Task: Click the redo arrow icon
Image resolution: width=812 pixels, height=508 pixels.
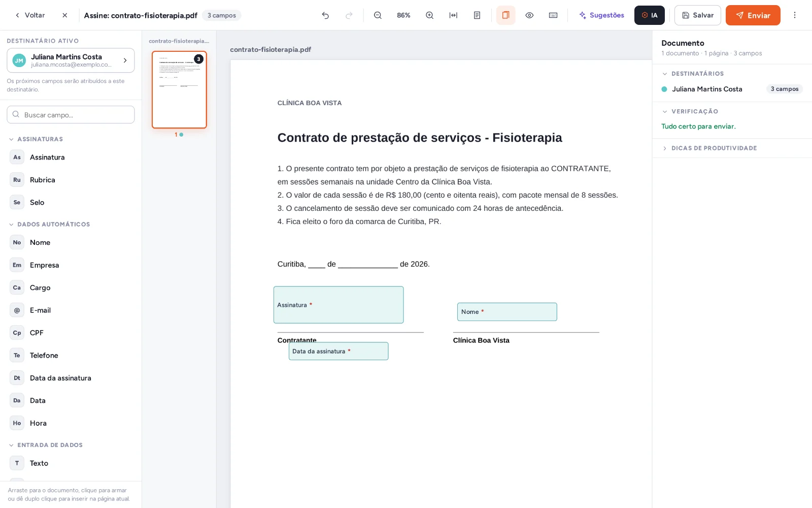Action: click(x=349, y=15)
